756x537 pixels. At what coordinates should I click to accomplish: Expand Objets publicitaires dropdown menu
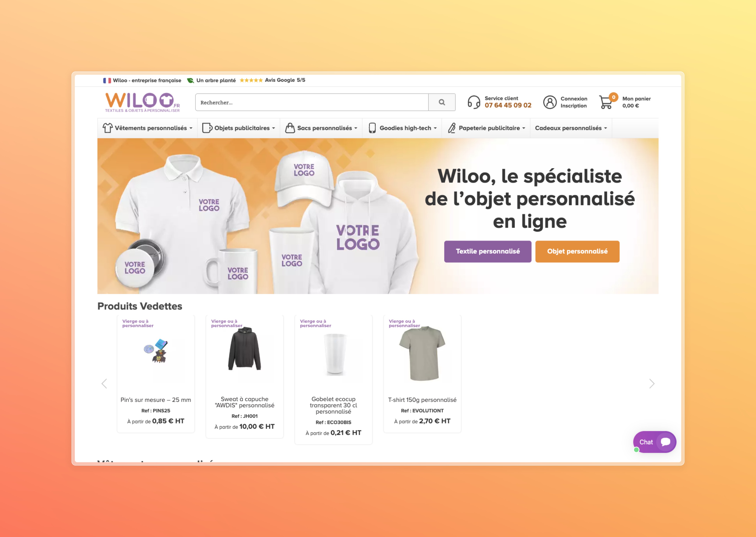[x=238, y=128]
